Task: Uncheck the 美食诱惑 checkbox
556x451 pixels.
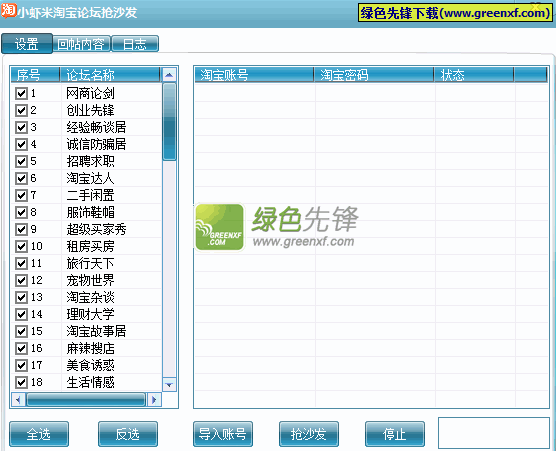Action: pyautogui.click(x=21, y=366)
